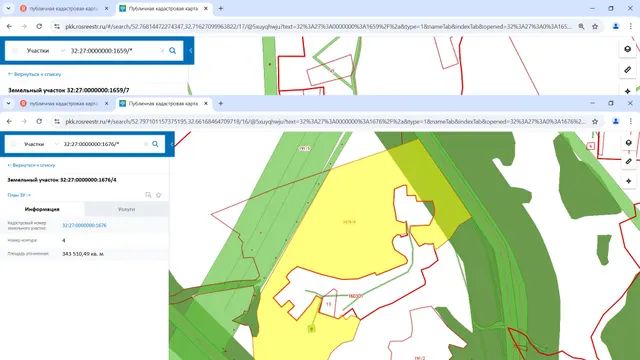Open new tab in back window
This screenshot has height=360, width=640.
click(221, 8)
